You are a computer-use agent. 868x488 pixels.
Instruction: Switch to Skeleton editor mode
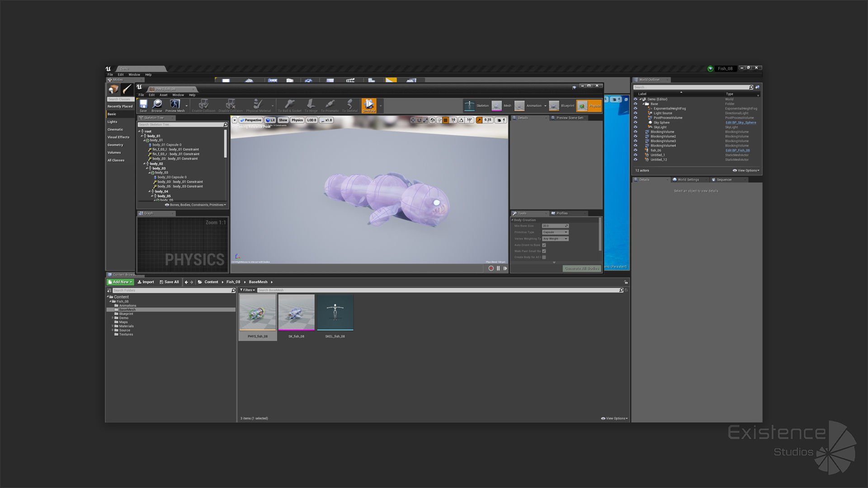(x=476, y=106)
